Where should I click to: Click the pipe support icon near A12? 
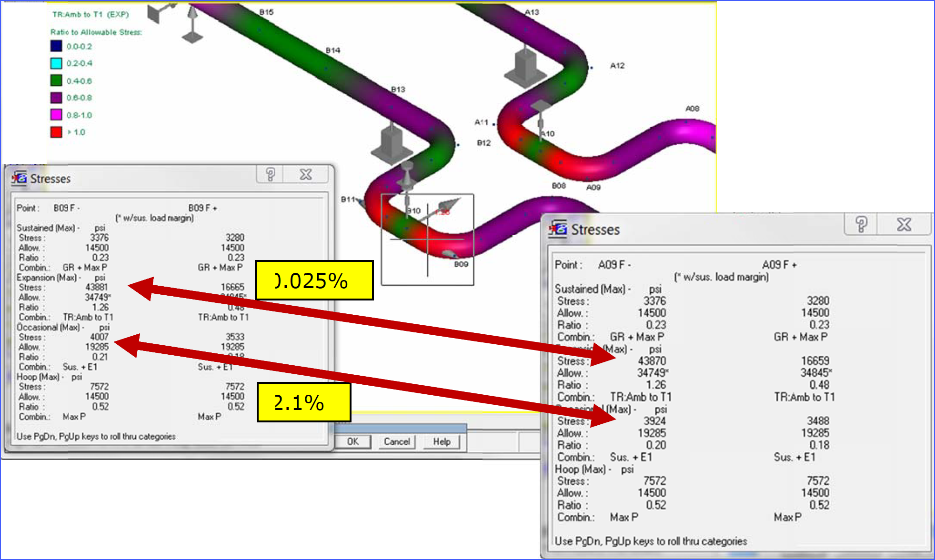pos(525,67)
